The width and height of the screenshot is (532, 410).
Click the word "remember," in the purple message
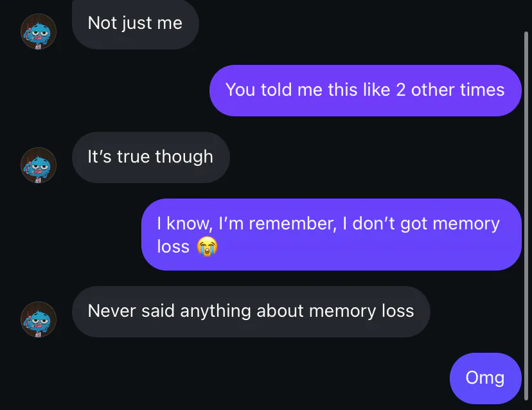293,224
